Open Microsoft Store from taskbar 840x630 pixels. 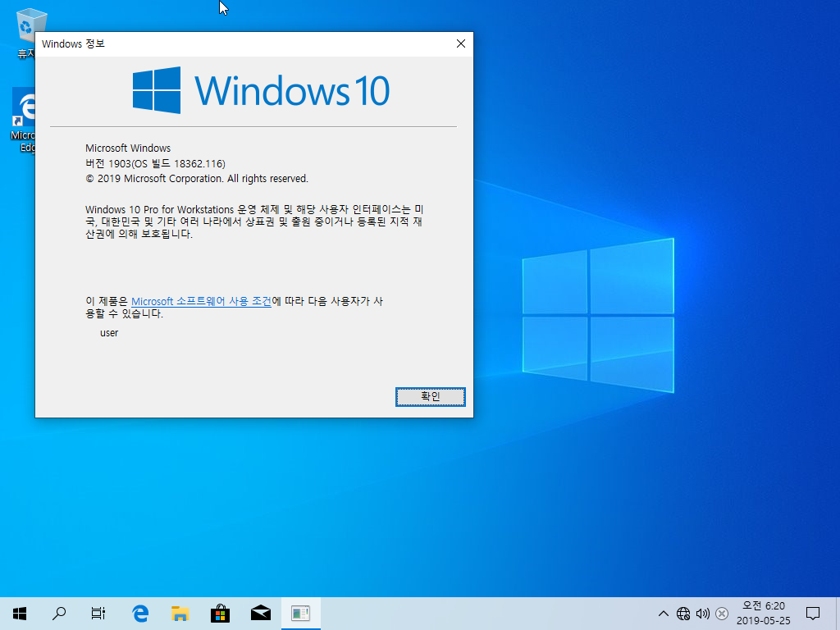(x=220, y=614)
